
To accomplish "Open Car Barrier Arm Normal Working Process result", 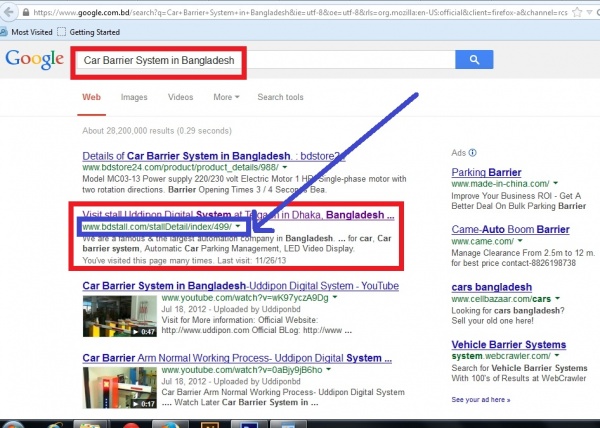I will [237, 358].
